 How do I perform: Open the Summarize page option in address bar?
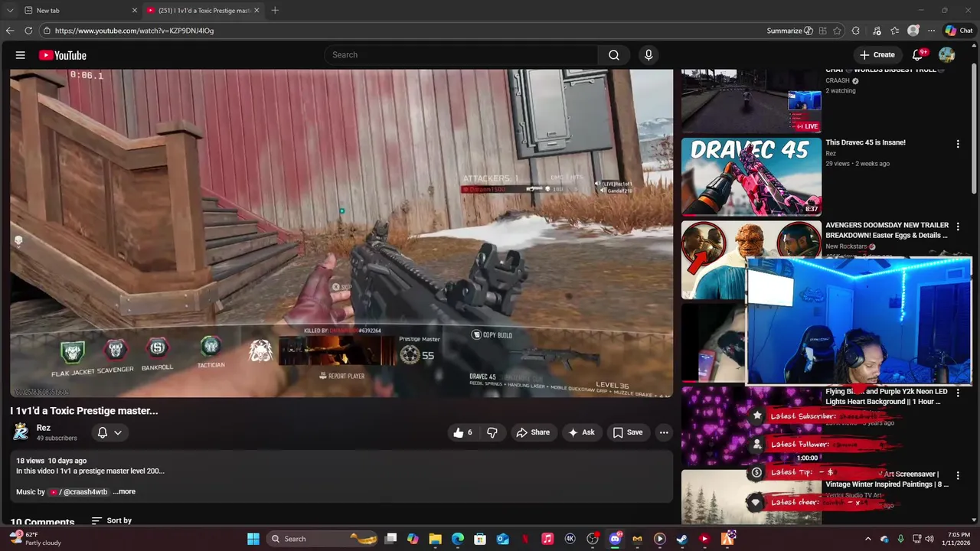click(790, 31)
